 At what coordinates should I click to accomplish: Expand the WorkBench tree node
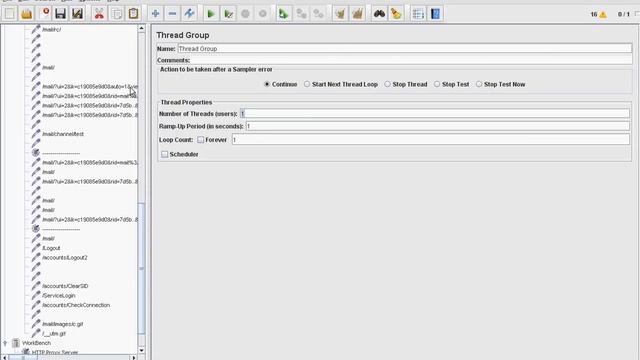[5, 343]
